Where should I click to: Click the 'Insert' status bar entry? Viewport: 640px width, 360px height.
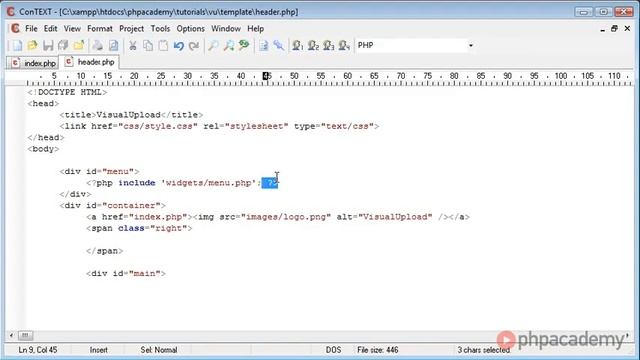tap(98, 350)
